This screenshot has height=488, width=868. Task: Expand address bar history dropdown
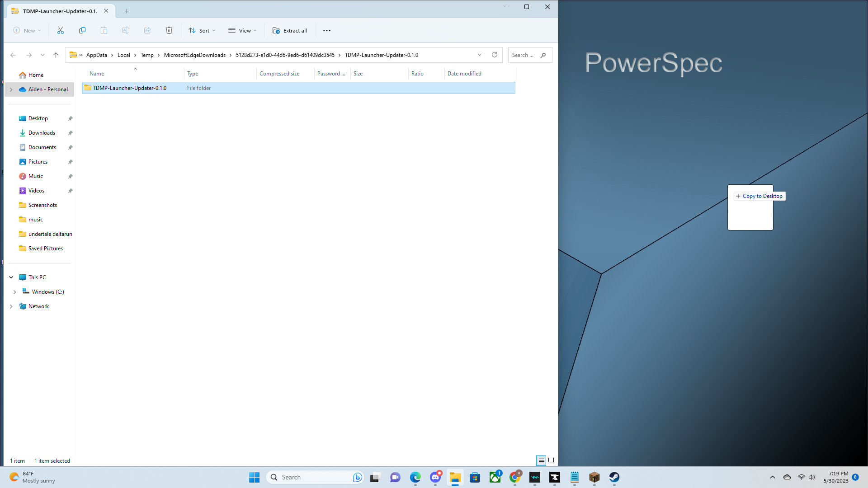tap(480, 55)
